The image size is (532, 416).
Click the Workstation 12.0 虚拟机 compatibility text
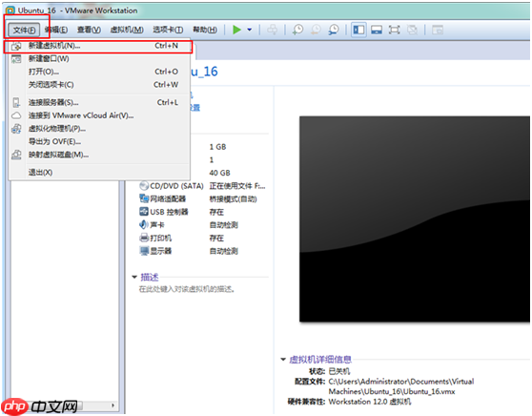pyautogui.click(x=370, y=402)
